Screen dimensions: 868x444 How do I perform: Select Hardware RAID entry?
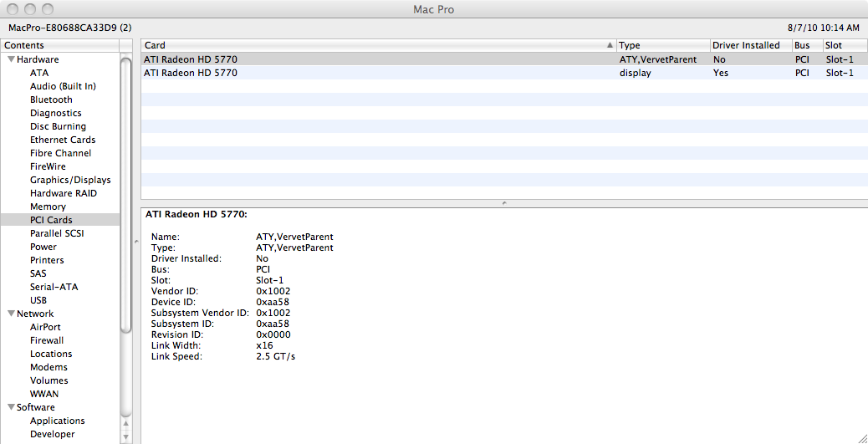point(64,193)
